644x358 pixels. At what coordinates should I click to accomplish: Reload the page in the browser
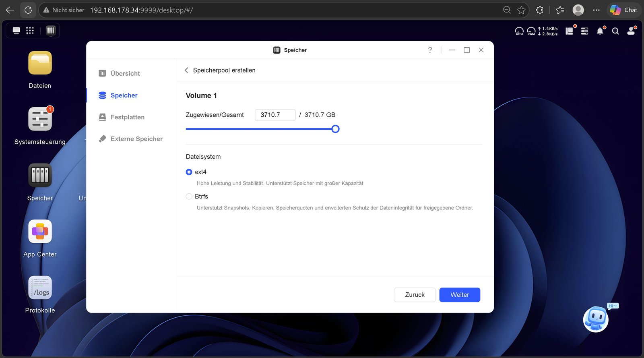pyautogui.click(x=28, y=10)
